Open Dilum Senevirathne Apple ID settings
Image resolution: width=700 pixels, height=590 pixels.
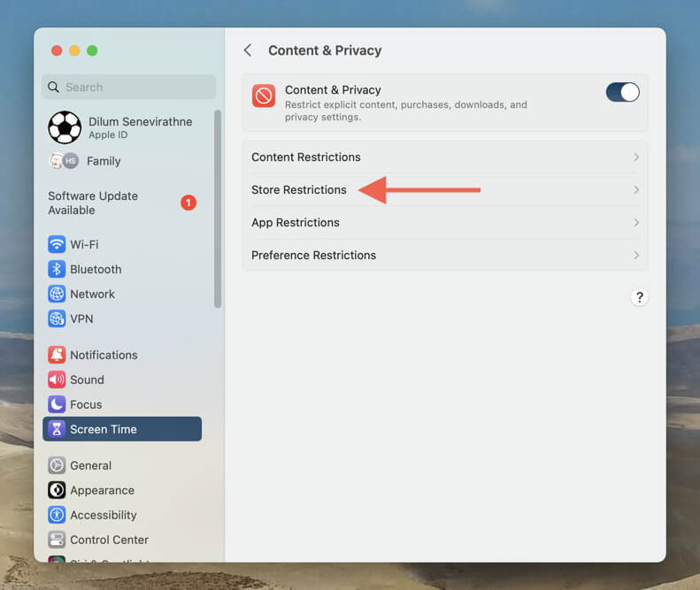point(140,127)
